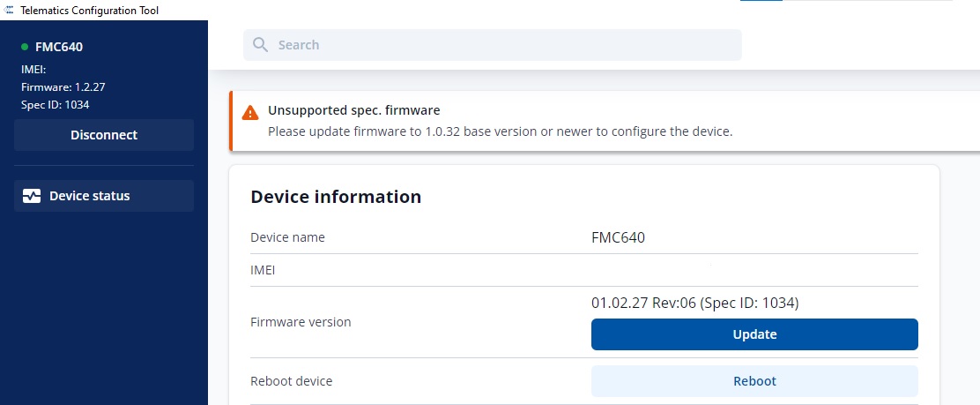The width and height of the screenshot is (980, 405).
Task: Click the sidebar Firmware: 1.2.27 text
Action: click(63, 86)
